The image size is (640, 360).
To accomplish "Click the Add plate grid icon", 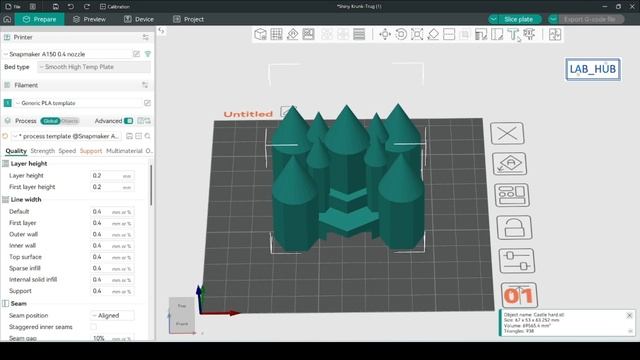I will click(276, 34).
